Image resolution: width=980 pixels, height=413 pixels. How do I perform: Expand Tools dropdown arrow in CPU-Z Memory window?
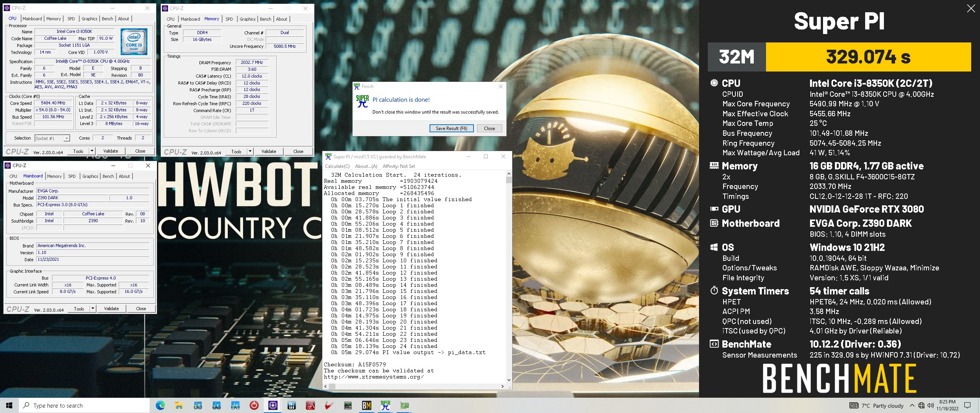250,151
